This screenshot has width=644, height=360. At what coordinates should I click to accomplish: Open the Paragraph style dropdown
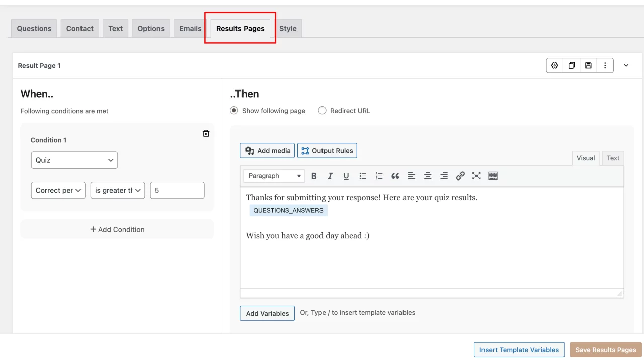pos(274,176)
